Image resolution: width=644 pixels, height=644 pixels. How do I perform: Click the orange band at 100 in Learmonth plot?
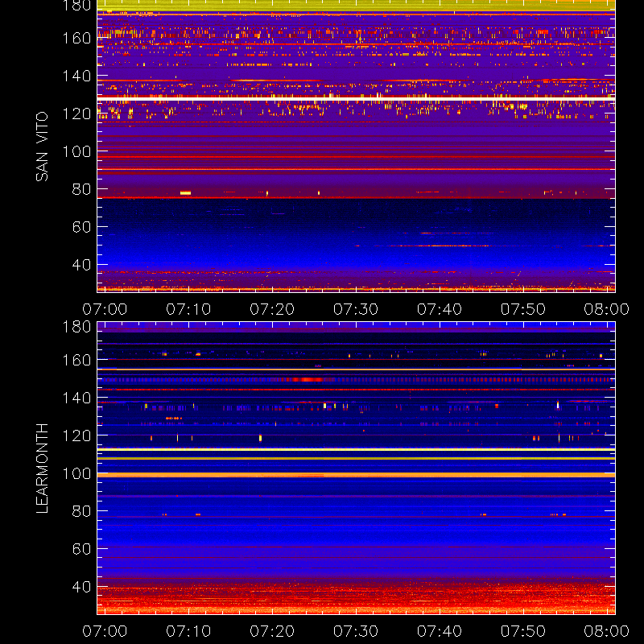(356, 475)
